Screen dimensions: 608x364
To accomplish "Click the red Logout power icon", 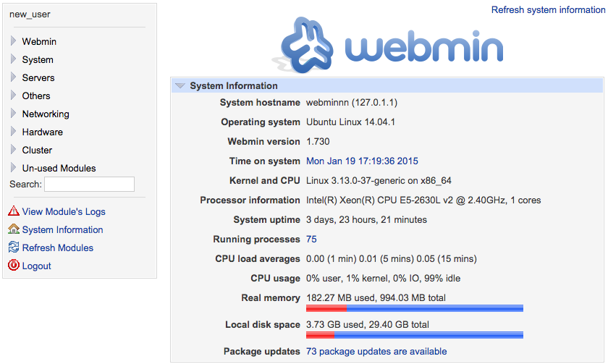I will (x=14, y=266).
